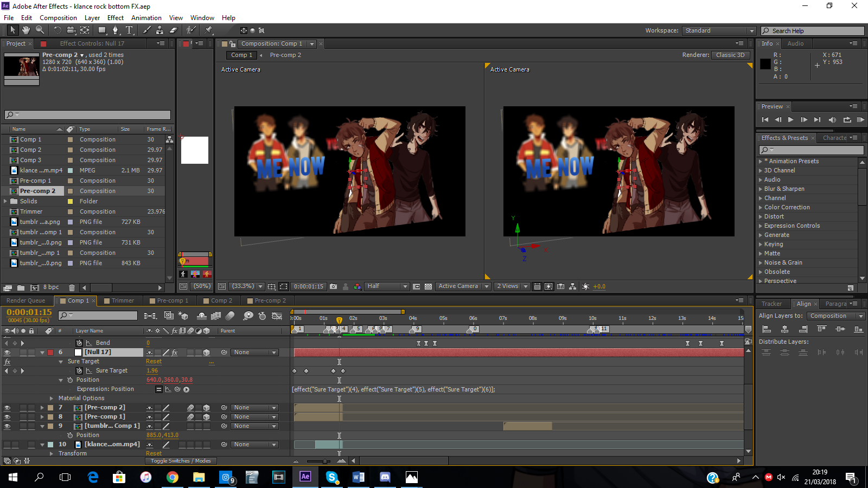Open the Composition menu

pos(58,18)
